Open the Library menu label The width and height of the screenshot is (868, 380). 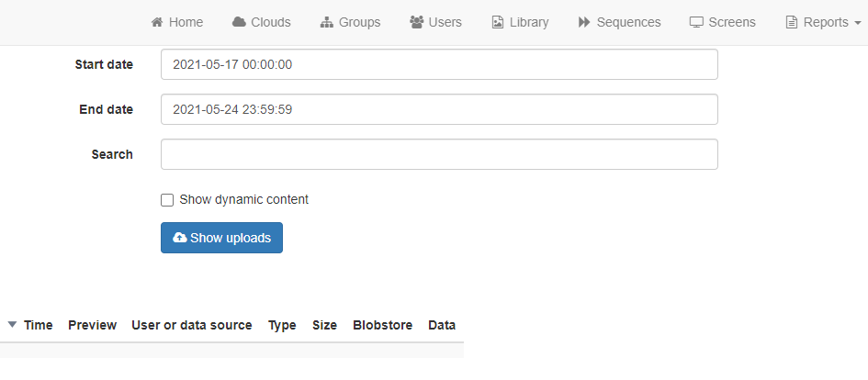coord(529,22)
